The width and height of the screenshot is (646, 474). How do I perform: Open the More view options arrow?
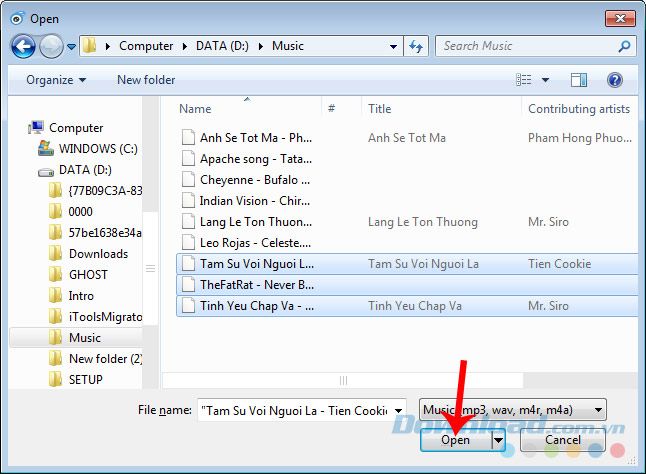tap(545, 80)
